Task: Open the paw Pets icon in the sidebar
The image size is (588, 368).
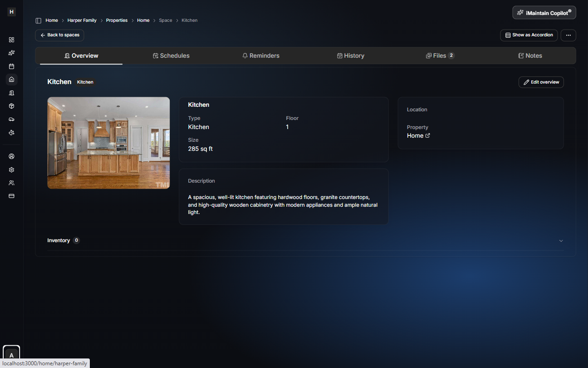Action: pos(11,132)
